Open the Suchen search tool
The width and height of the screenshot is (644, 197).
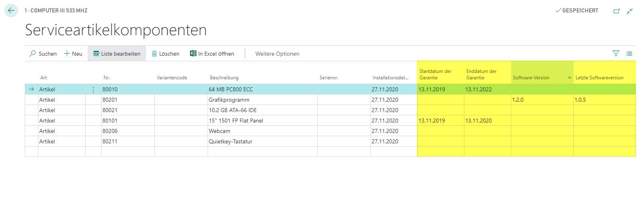pyautogui.click(x=43, y=54)
